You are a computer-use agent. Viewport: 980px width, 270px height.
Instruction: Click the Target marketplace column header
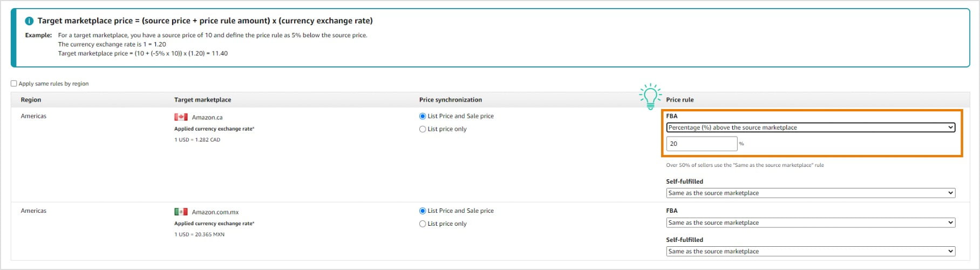coord(202,100)
